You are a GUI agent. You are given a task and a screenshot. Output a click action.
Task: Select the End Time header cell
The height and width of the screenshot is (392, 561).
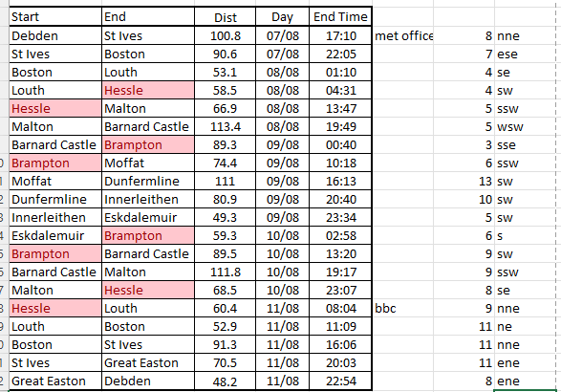pyautogui.click(x=340, y=17)
